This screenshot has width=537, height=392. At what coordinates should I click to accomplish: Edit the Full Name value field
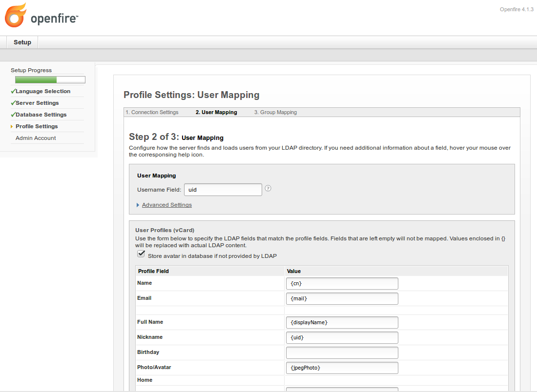pyautogui.click(x=342, y=323)
